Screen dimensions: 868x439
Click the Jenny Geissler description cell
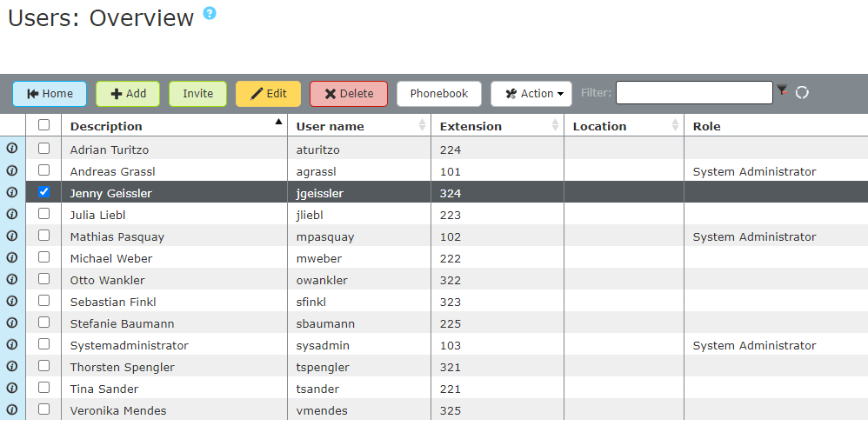tap(174, 193)
